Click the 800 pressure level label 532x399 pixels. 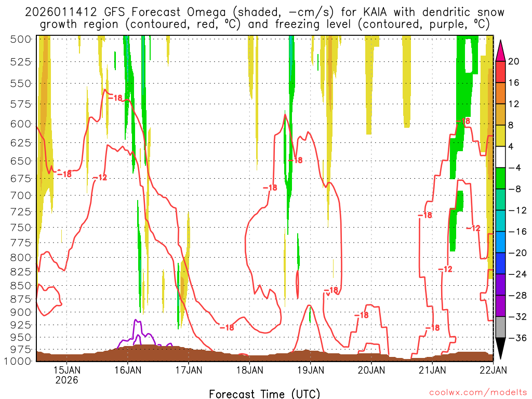pos(21,258)
